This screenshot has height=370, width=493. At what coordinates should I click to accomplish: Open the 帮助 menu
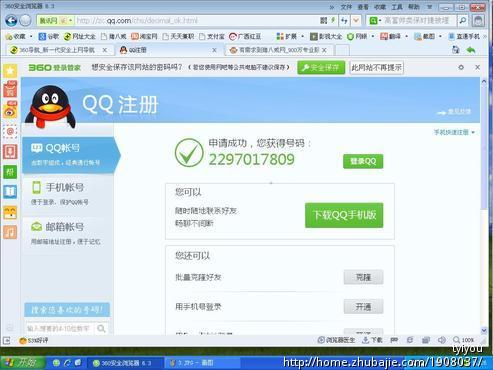(x=414, y=7)
